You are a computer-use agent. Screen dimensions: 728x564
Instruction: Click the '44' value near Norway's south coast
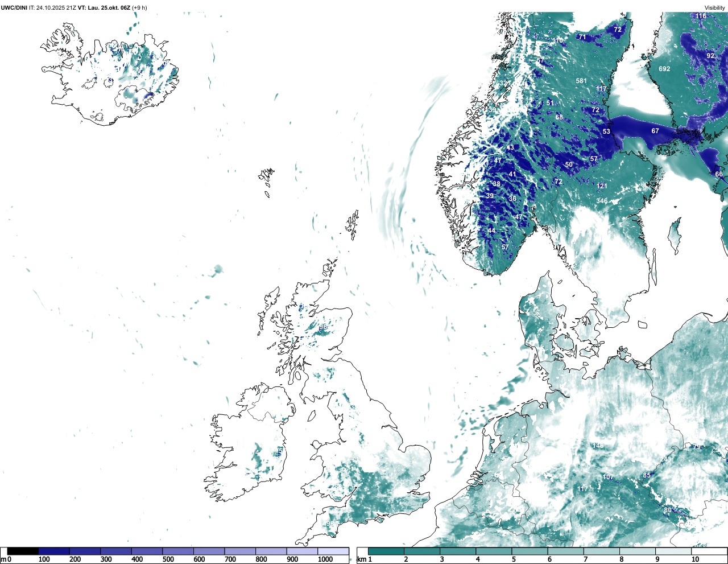(491, 230)
